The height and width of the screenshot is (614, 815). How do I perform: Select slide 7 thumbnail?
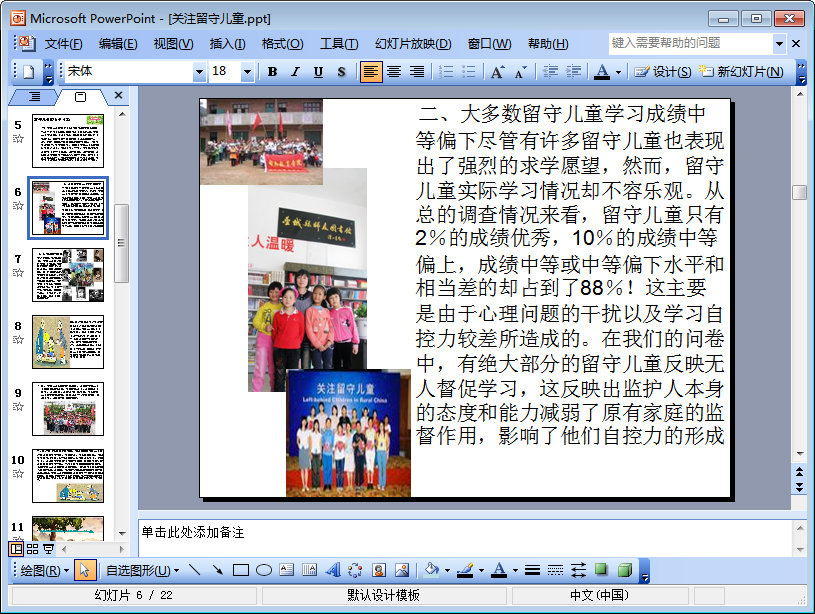point(68,275)
